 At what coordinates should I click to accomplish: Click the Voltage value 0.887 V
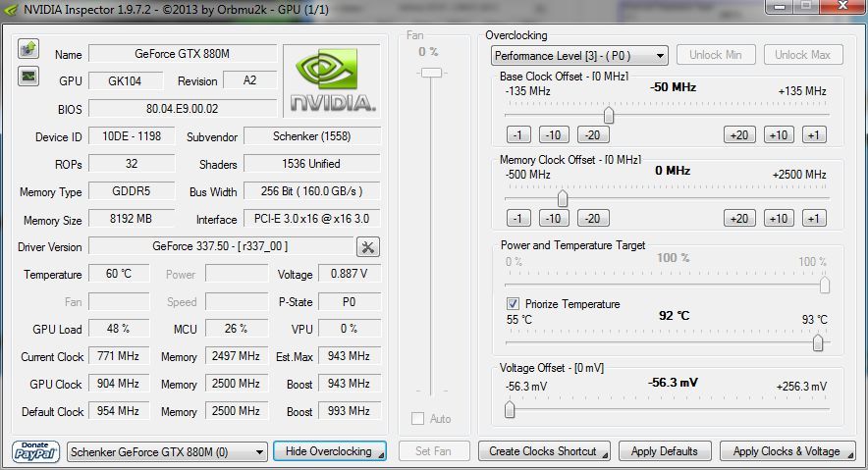pyautogui.click(x=350, y=273)
